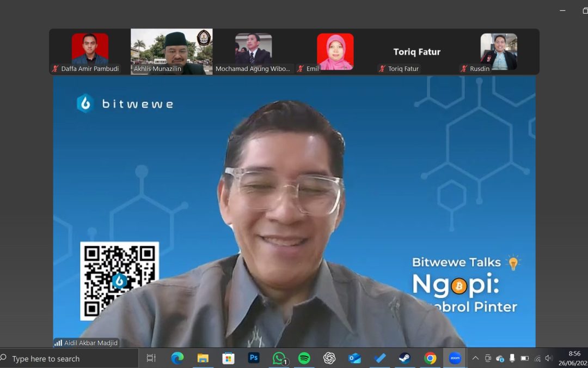This screenshot has height=368, width=588.
Task: Click the signal bars icon beside Aidil Akbar Madjid
Action: [58, 343]
